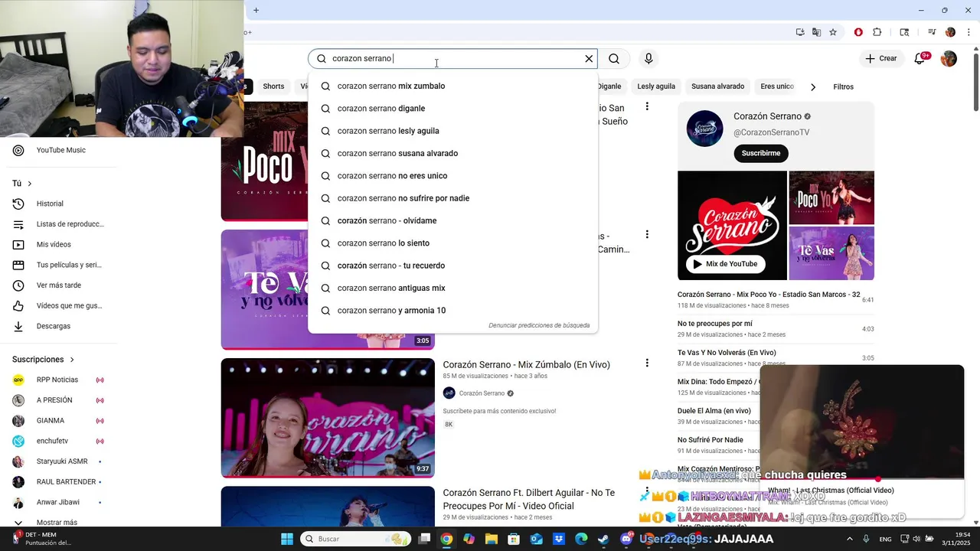Play the Mix de YouTube playlist
The width and height of the screenshot is (980, 551).
725,264
